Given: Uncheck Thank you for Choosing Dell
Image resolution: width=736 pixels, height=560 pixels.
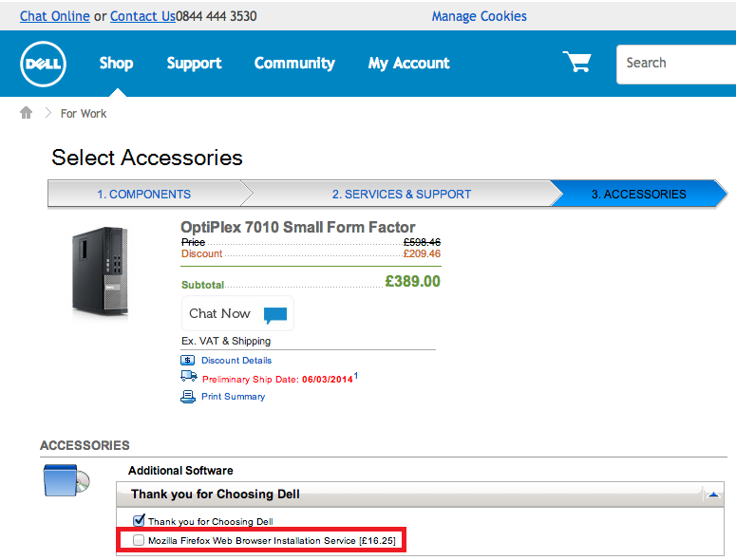Looking at the screenshot, I should pos(139,521).
